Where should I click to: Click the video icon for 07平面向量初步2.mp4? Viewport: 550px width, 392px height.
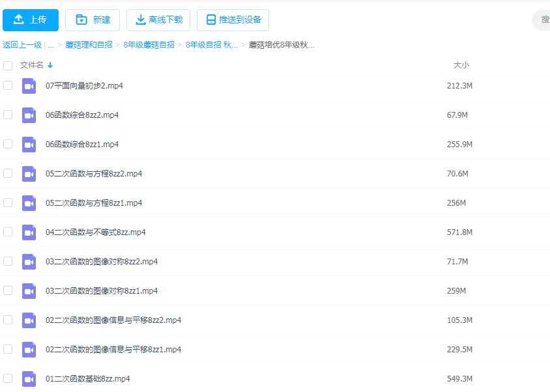29,86
